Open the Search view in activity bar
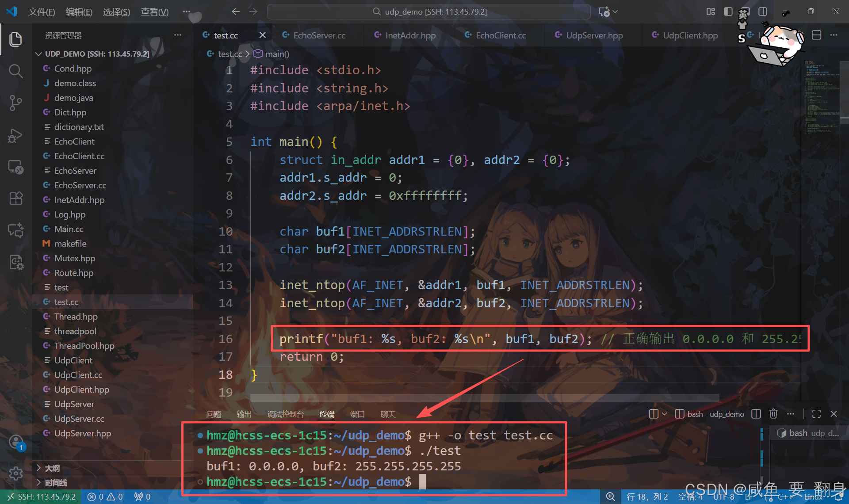This screenshot has height=504, width=849. coord(15,71)
